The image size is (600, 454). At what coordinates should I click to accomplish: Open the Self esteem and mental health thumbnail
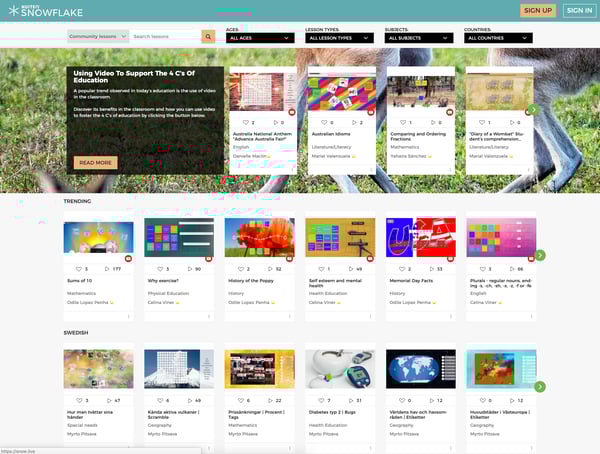(x=340, y=238)
